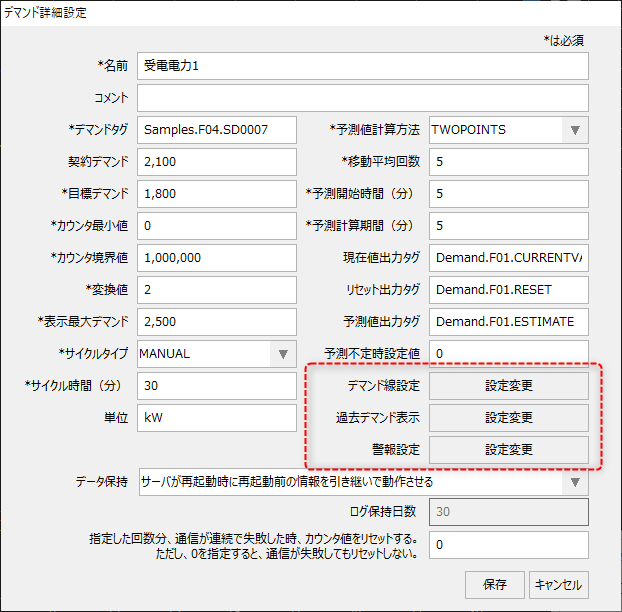
Task: Select the サイクル時間（分） field
Action: 217,385
